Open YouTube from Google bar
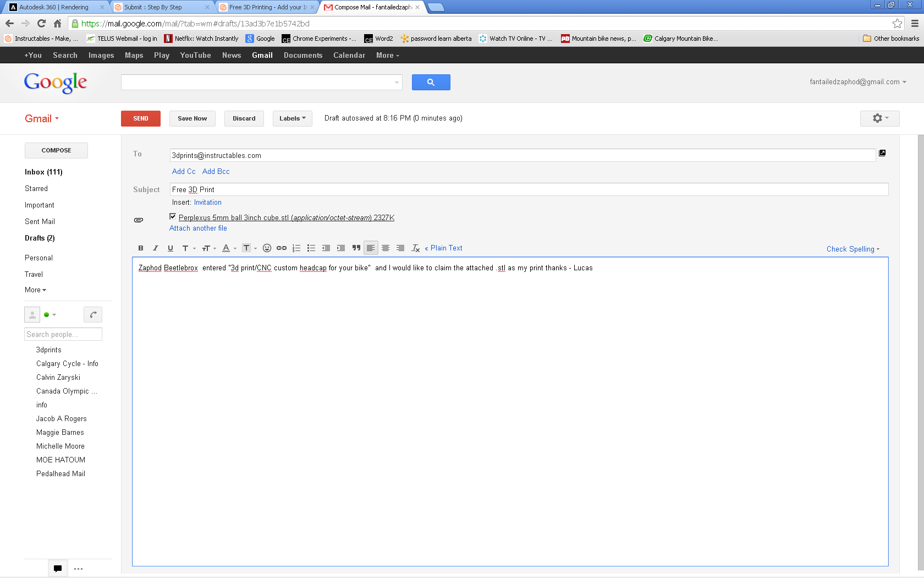This screenshot has width=924, height=578. click(x=195, y=56)
